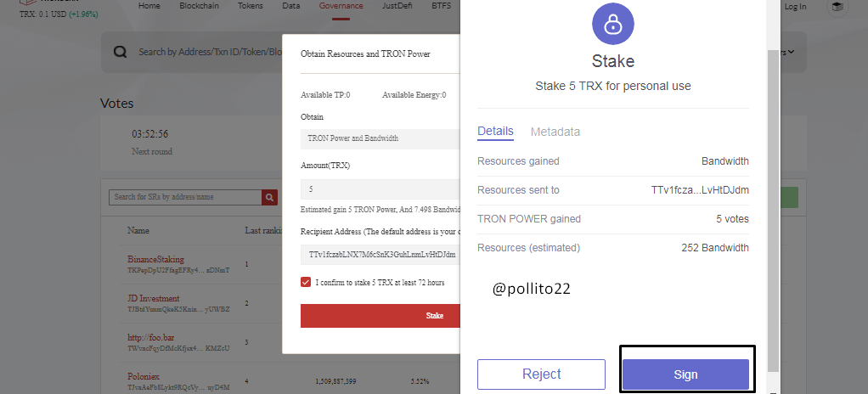The width and height of the screenshot is (868, 394).
Task: Click the Search for SRs input field
Action: (x=185, y=197)
